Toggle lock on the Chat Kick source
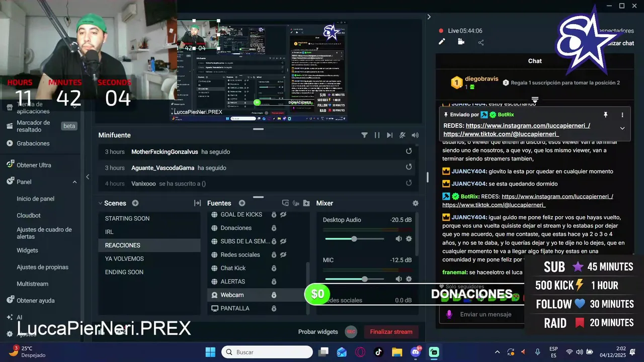Image resolution: width=644 pixels, height=362 pixels. pos(274,268)
